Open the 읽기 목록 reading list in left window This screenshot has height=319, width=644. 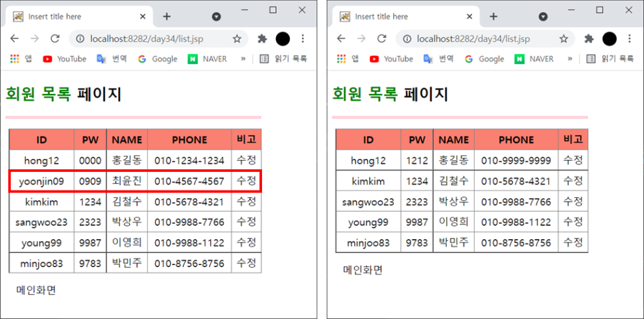click(x=283, y=59)
